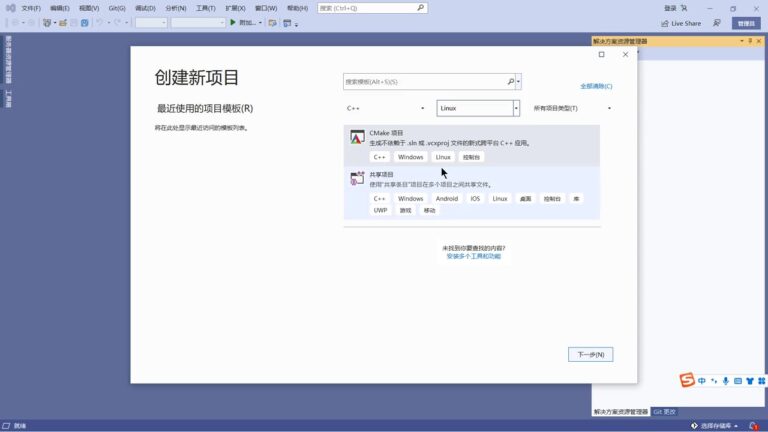The height and width of the screenshot is (432, 768).
Task: Click the 下一步(N) button
Action: (x=591, y=355)
